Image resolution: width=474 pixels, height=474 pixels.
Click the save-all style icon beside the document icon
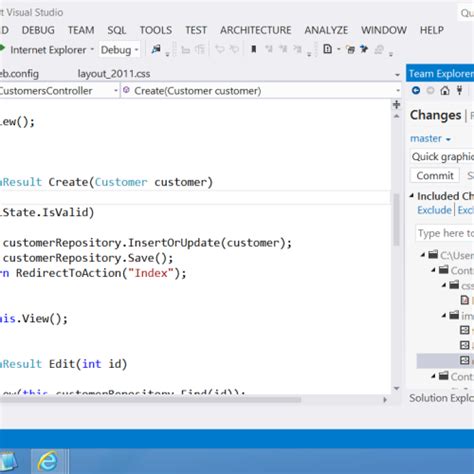tap(350, 50)
